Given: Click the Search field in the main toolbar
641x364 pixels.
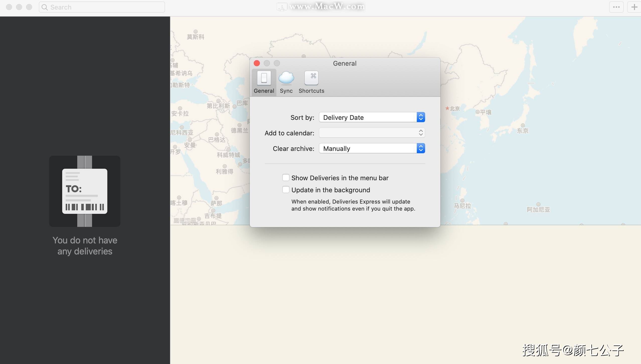Looking at the screenshot, I should point(102,7).
